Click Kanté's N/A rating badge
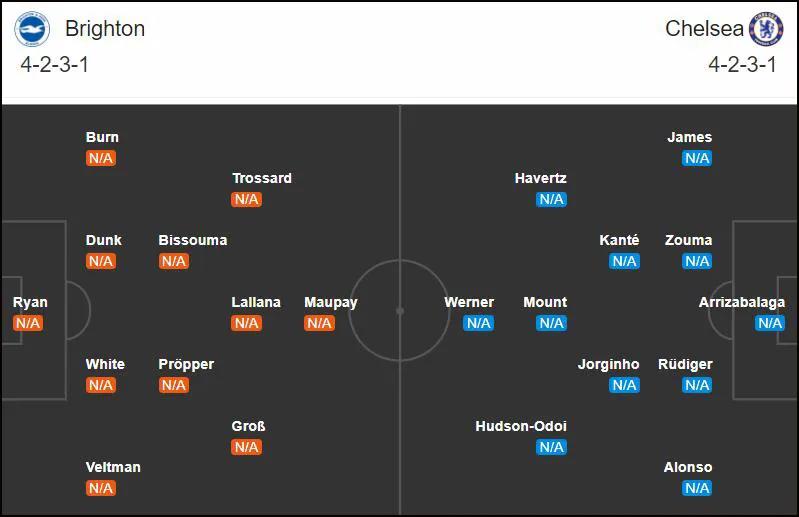Image resolution: width=799 pixels, height=517 pixels. click(x=624, y=261)
